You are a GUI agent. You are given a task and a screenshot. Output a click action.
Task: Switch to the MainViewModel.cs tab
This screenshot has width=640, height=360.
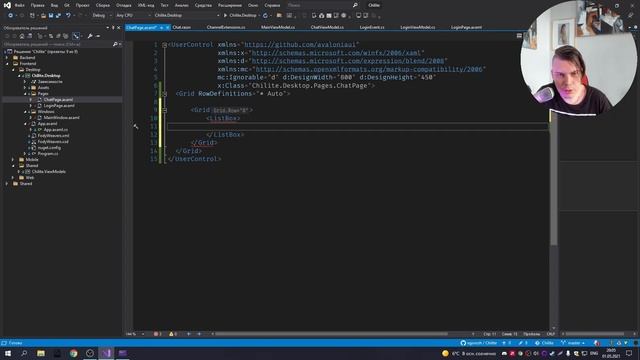(x=278, y=27)
